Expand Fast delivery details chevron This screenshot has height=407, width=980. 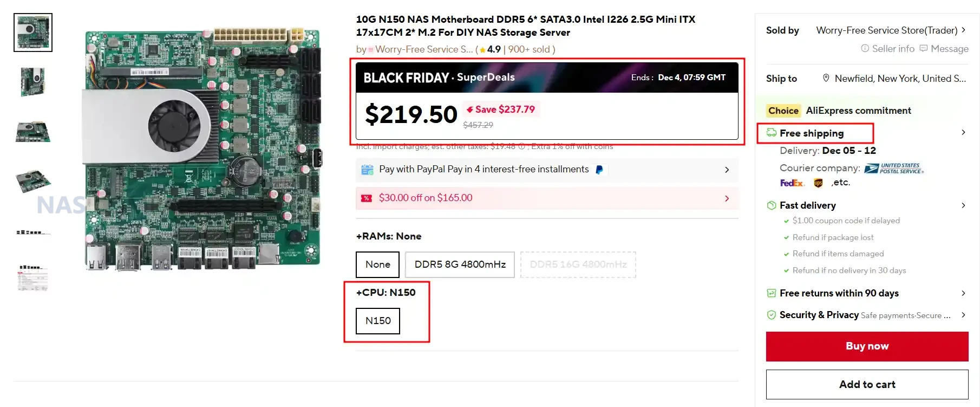(x=963, y=205)
